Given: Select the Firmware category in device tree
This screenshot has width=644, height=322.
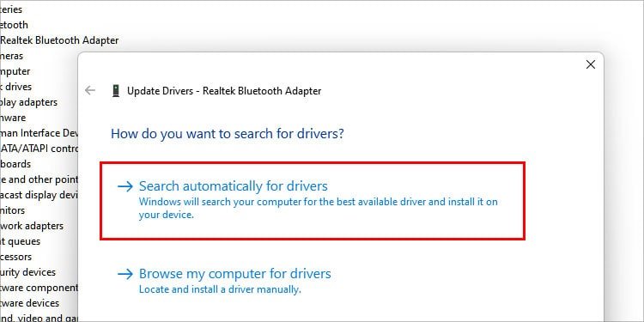Looking at the screenshot, I should tap(13, 118).
